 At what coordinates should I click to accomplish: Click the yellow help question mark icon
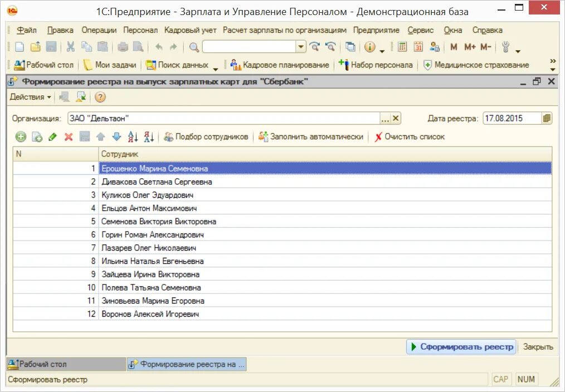100,97
